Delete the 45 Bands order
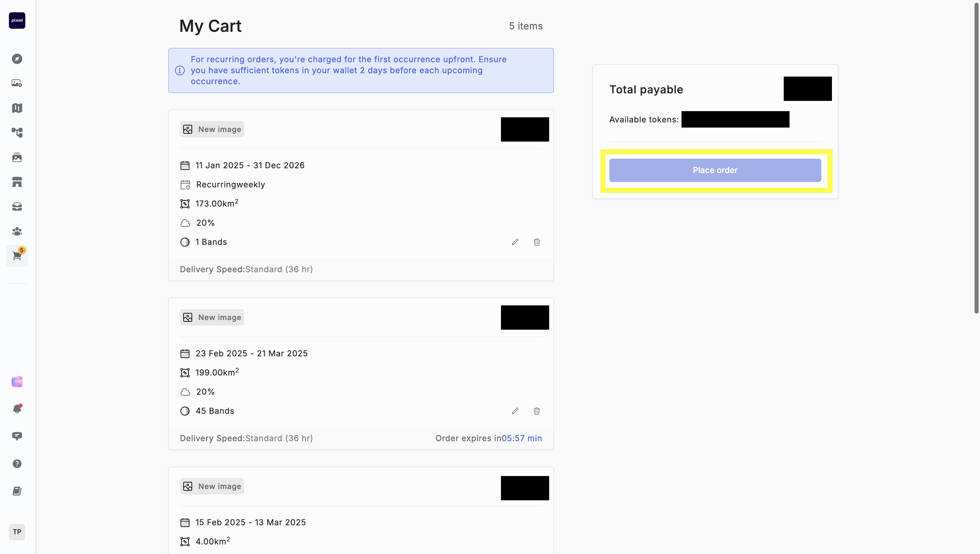Viewport: 980px width, 554px height. click(537, 411)
